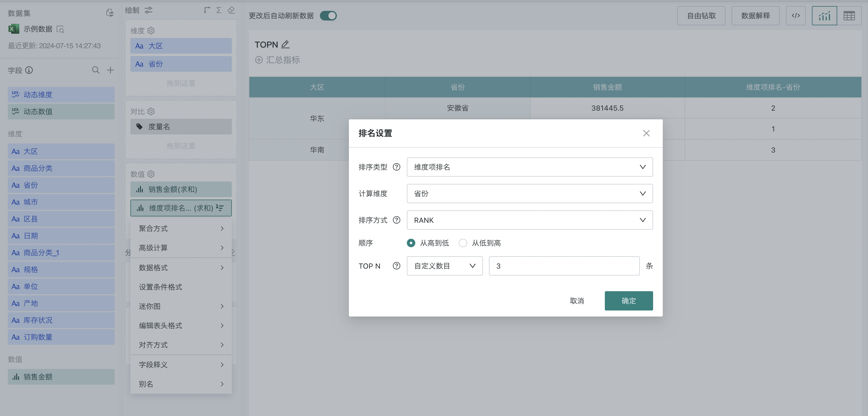
Task: Expand 字段释义 submenu
Action: [x=181, y=364]
